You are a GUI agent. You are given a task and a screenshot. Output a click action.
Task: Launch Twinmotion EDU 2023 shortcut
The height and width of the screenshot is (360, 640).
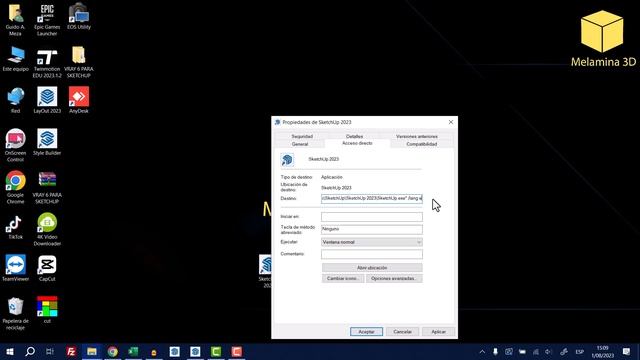coord(47,63)
